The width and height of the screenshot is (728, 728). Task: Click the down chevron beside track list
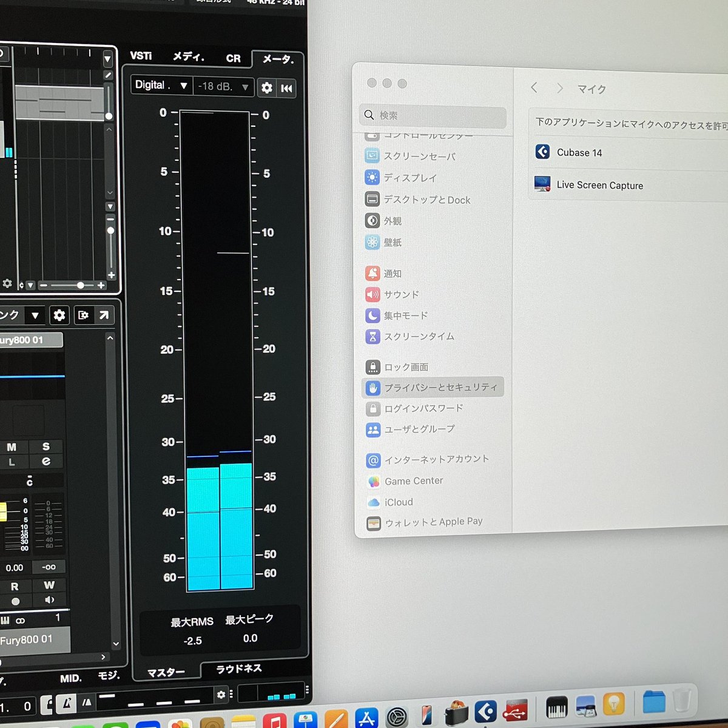point(109,192)
